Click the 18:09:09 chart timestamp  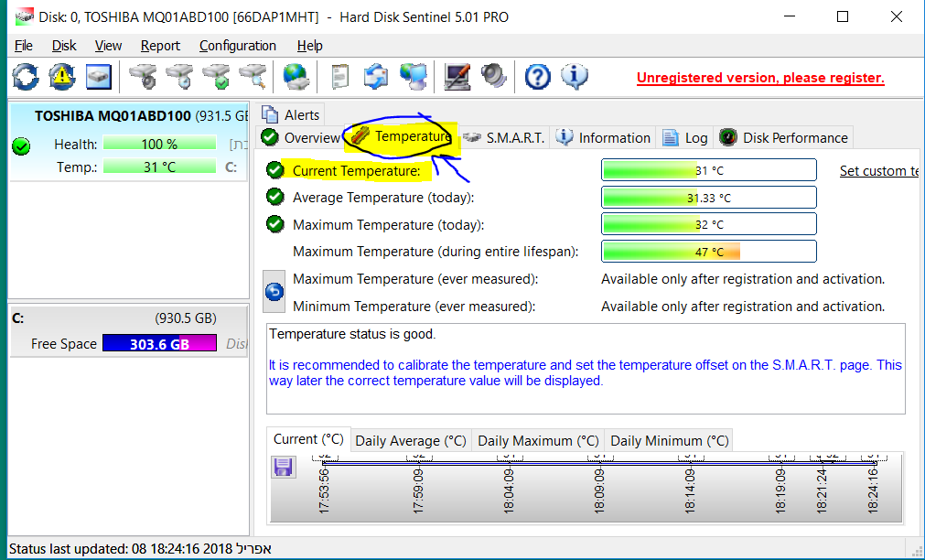tap(599, 490)
